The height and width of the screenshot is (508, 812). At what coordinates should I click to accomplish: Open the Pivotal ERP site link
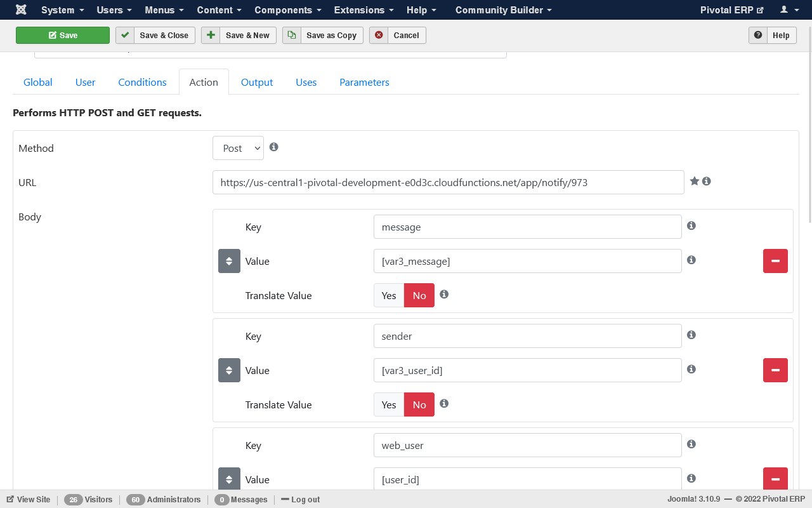pos(731,10)
